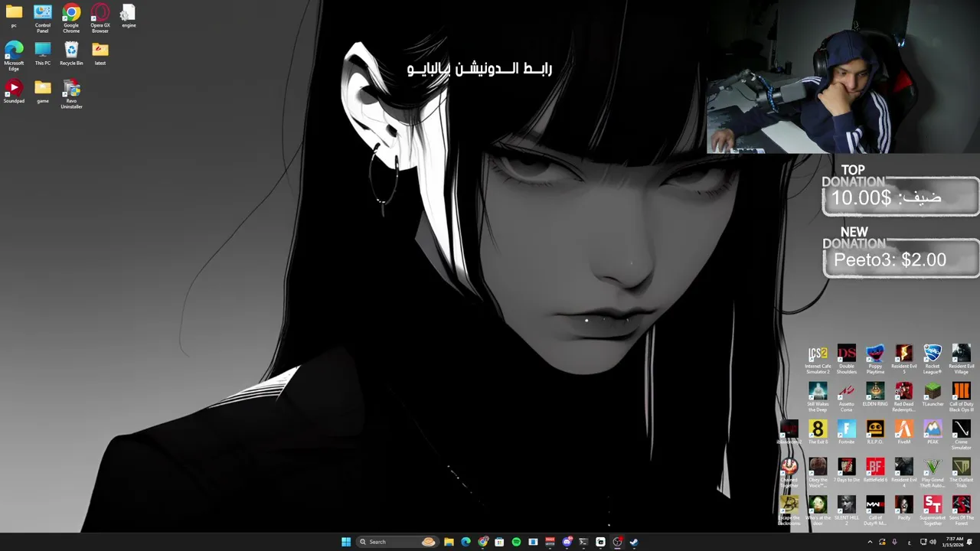Select the game folder icon
Viewport: 980px width, 551px height.
[43, 92]
